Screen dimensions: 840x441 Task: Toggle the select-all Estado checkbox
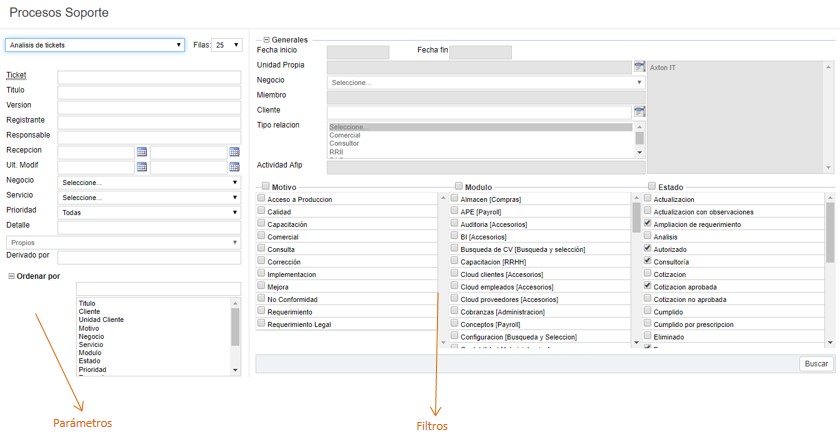pos(651,186)
